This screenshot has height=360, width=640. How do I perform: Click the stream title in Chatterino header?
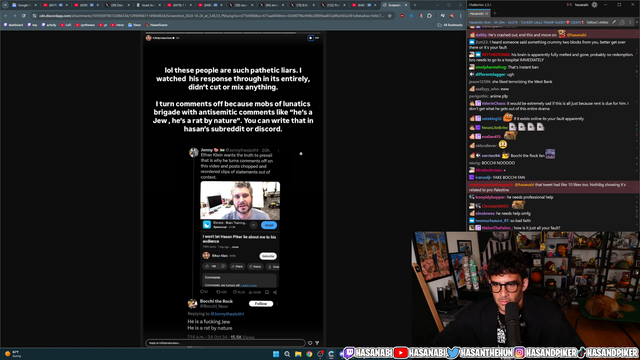[527, 22]
